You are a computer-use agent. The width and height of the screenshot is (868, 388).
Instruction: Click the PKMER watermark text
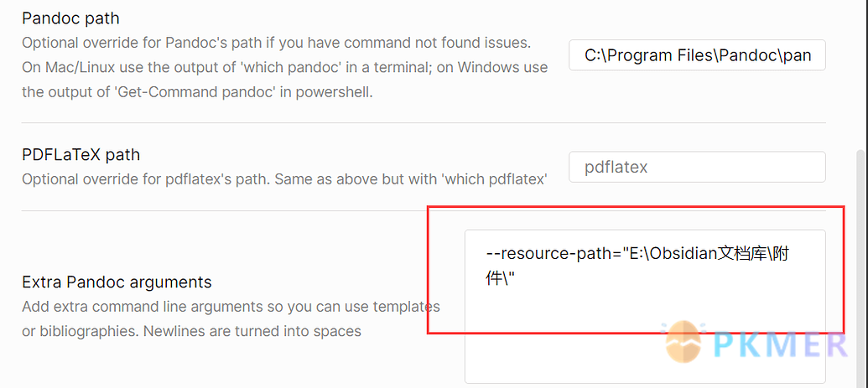pos(781,344)
